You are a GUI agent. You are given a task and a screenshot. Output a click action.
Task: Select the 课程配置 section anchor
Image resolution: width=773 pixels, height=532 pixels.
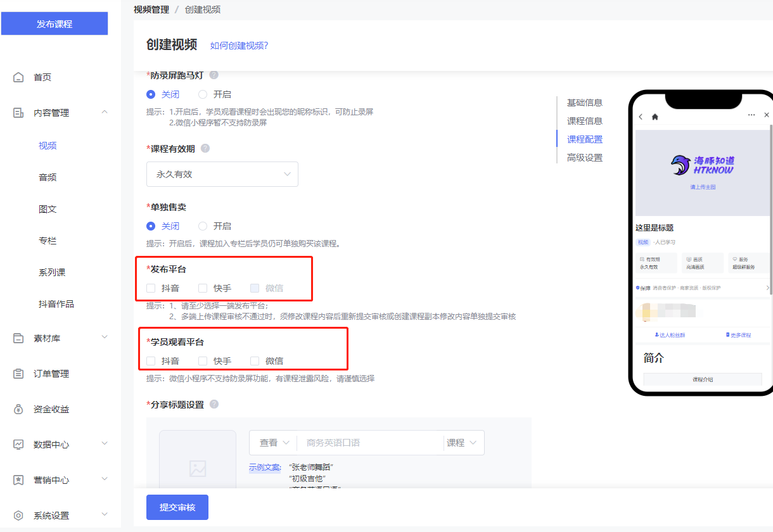coord(585,139)
